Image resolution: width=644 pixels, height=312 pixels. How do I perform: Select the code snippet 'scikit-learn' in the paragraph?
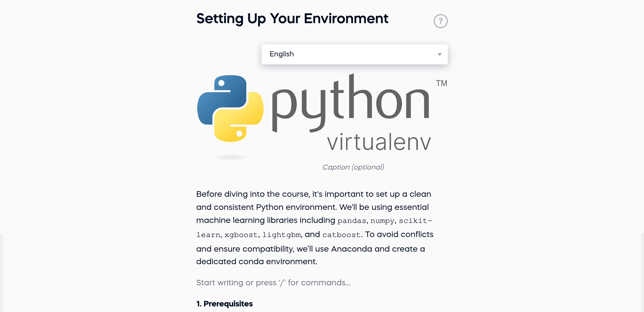pyautogui.click(x=415, y=221)
